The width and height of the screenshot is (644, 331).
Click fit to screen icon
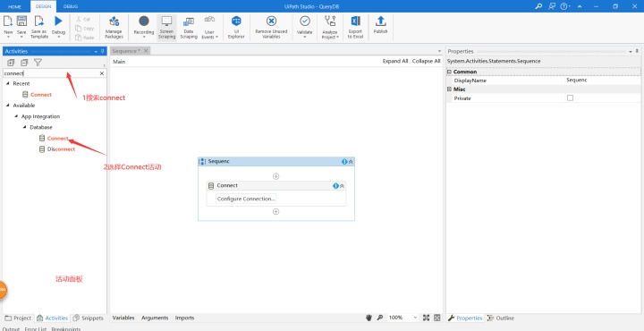pos(426,318)
